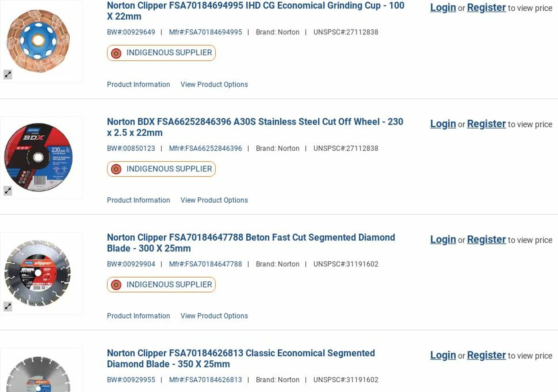Click Indigenous Supplier badge on Beton blade
This screenshot has height=392, width=558.
click(x=161, y=284)
